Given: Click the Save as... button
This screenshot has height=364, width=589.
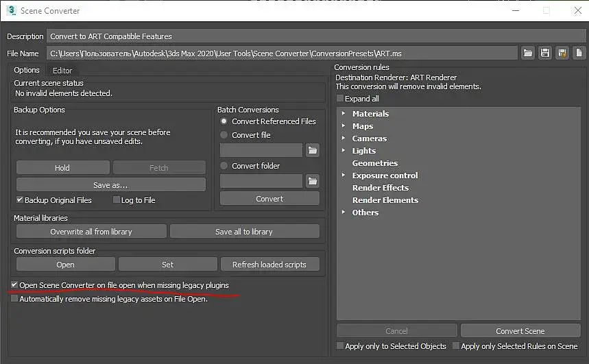Looking at the screenshot, I should coord(111,185).
